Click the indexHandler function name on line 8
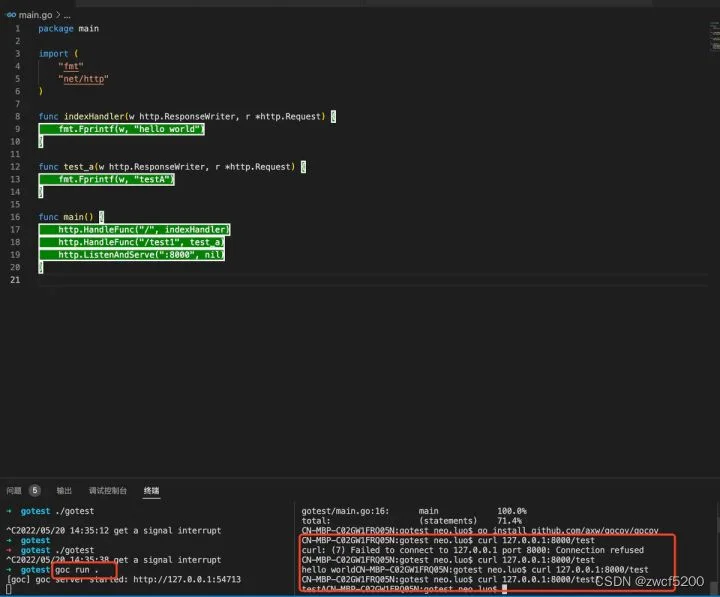This screenshot has height=597, width=720. pyautogui.click(x=94, y=117)
